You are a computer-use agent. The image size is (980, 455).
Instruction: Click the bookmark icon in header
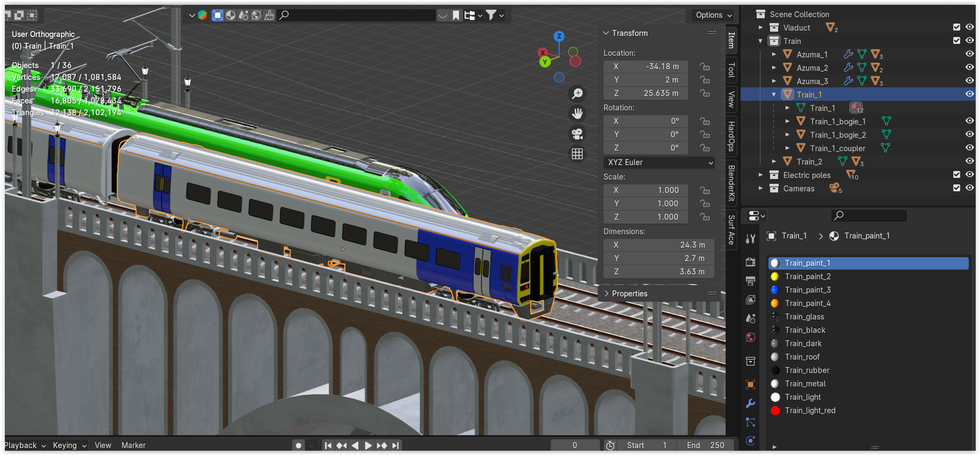pyautogui.click(x=456, y=16)
